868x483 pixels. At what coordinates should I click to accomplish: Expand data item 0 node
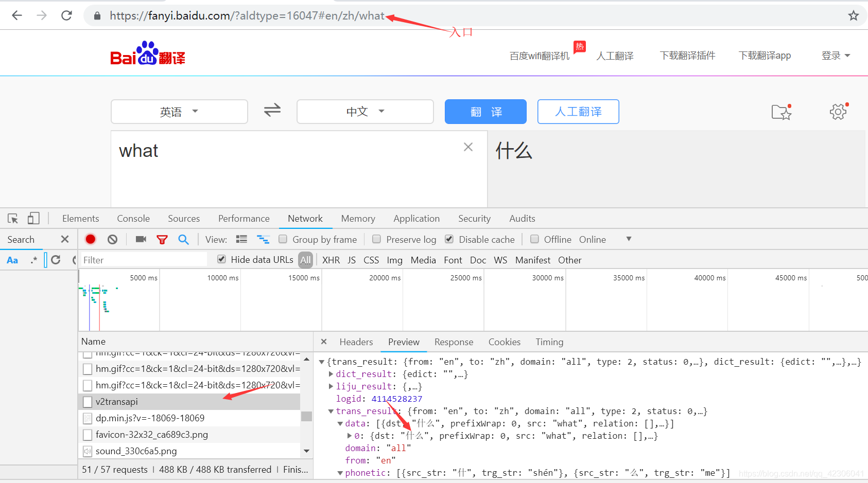350,436
